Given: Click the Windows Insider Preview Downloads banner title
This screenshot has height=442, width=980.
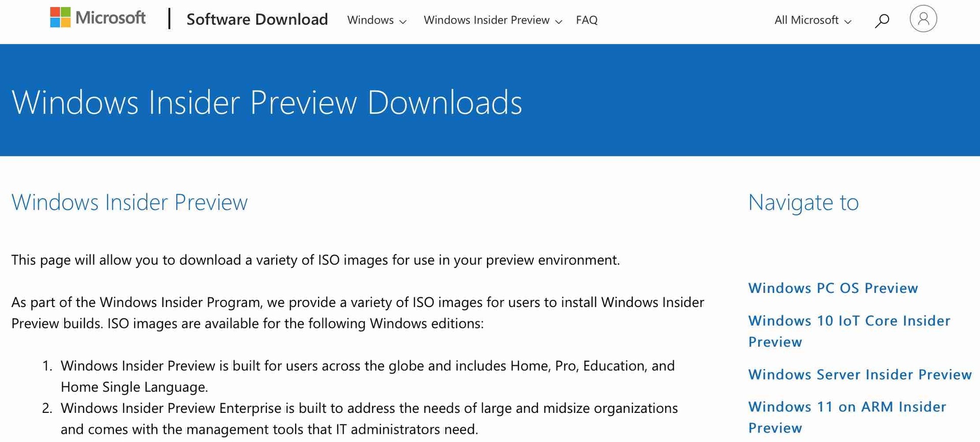Looking at the screenshot, I should click(x=266, y=102).
